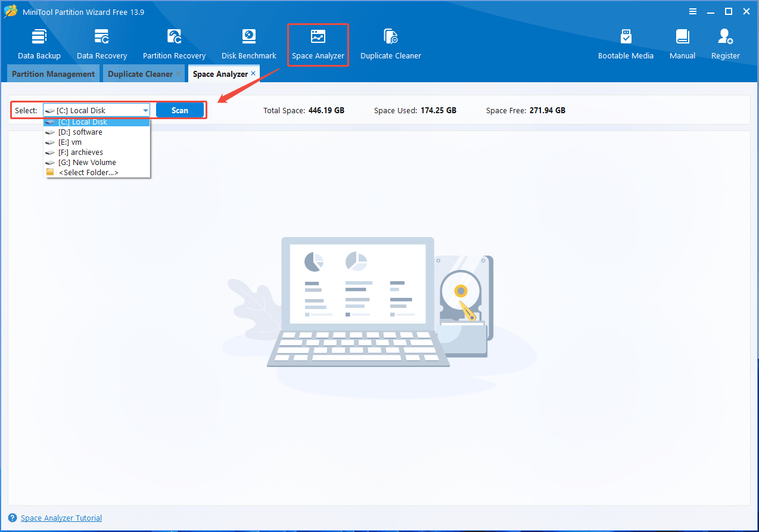Viewport: 759px width, 532px height.
Task: Select the Space Analyzer tab
Action: pos(220,74)
